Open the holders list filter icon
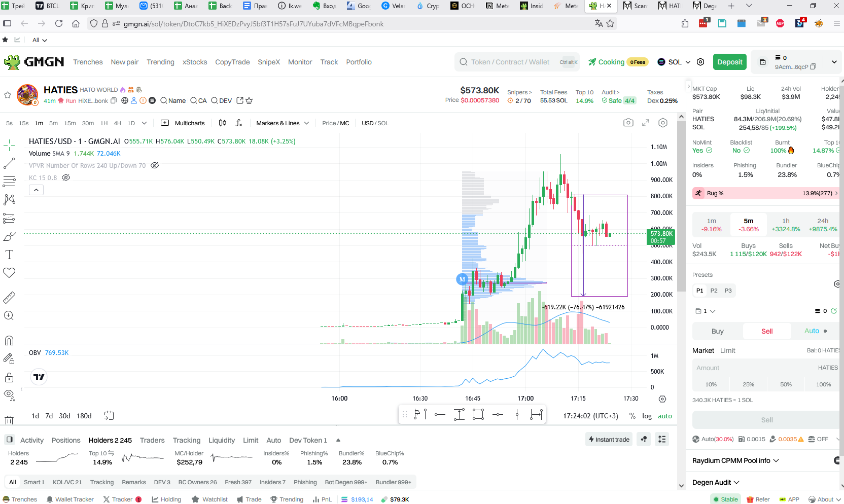 662,439
